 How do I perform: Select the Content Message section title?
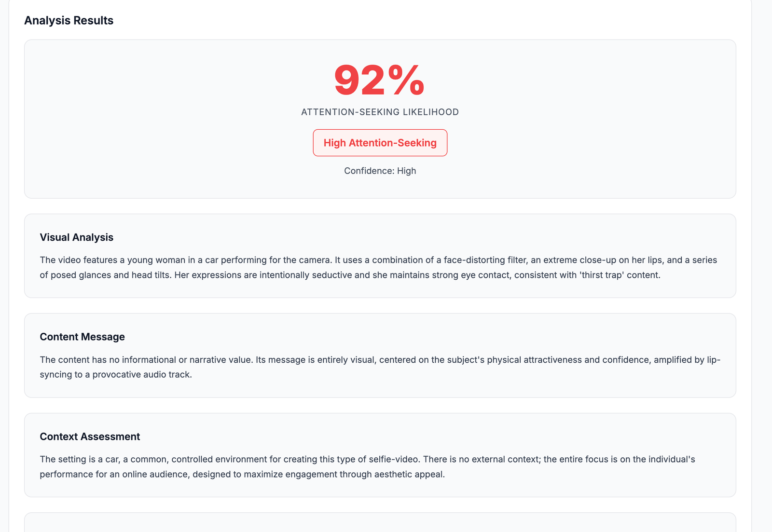(82, 337)
